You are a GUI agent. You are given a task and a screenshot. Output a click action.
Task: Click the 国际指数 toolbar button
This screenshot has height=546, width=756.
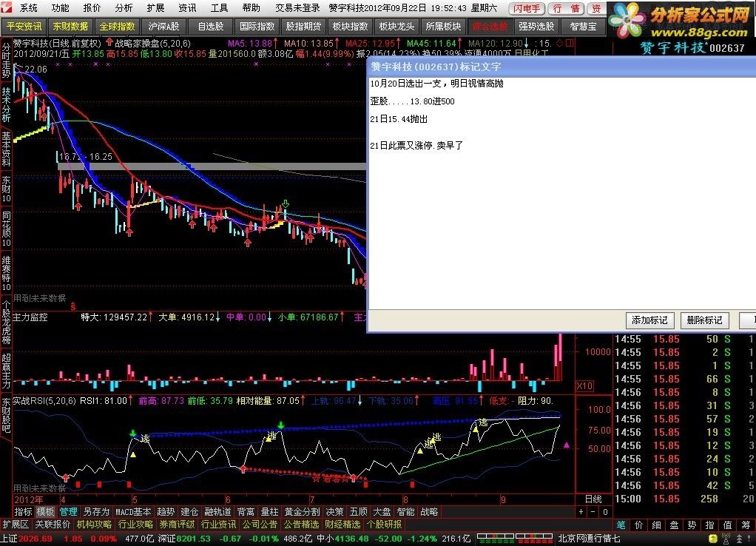(x=257, y=27)
